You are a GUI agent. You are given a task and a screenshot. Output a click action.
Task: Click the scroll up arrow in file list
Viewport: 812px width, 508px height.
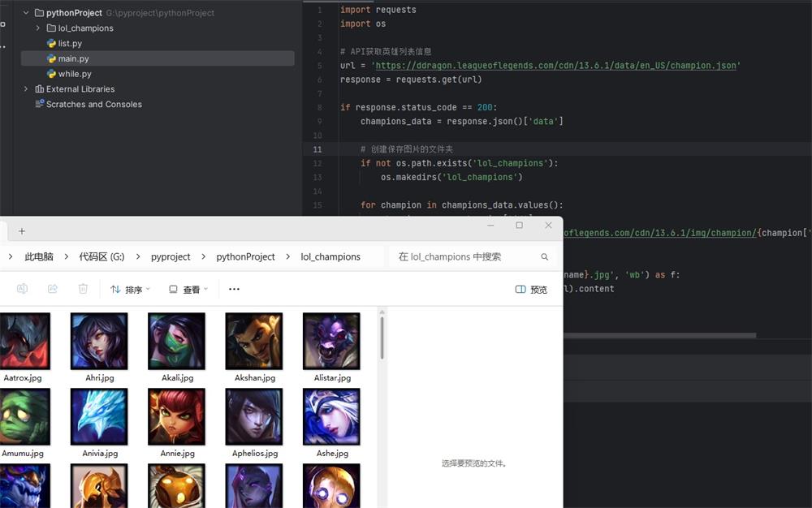coord(382,312)
